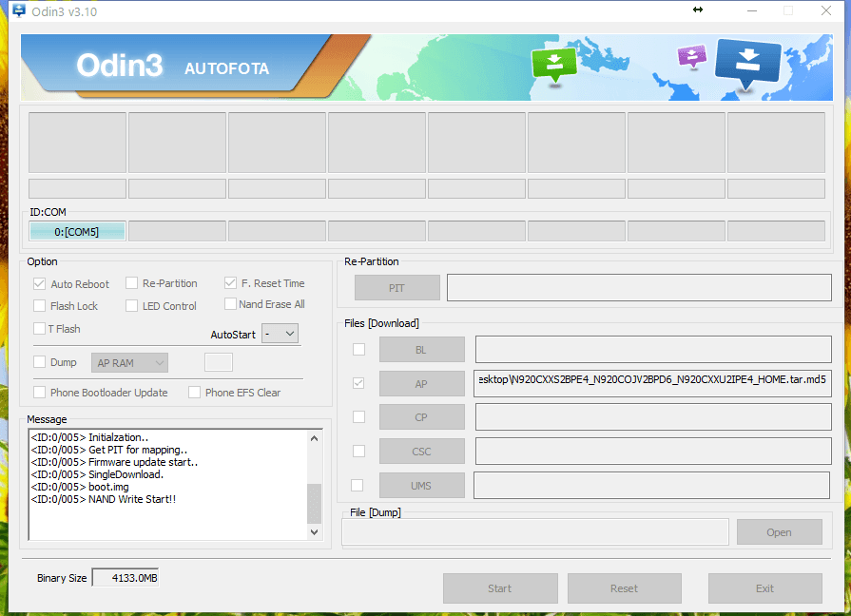Click the PIT file button

point(397,288)
